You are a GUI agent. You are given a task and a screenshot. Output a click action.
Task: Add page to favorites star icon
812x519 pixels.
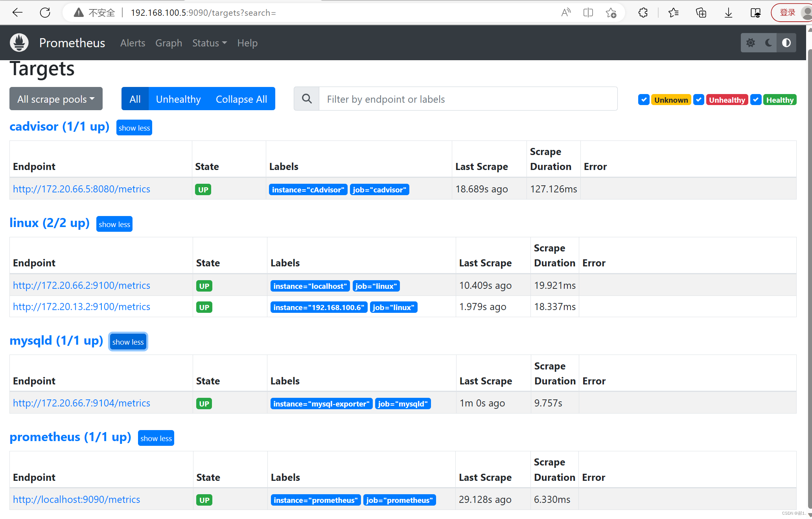611,13
